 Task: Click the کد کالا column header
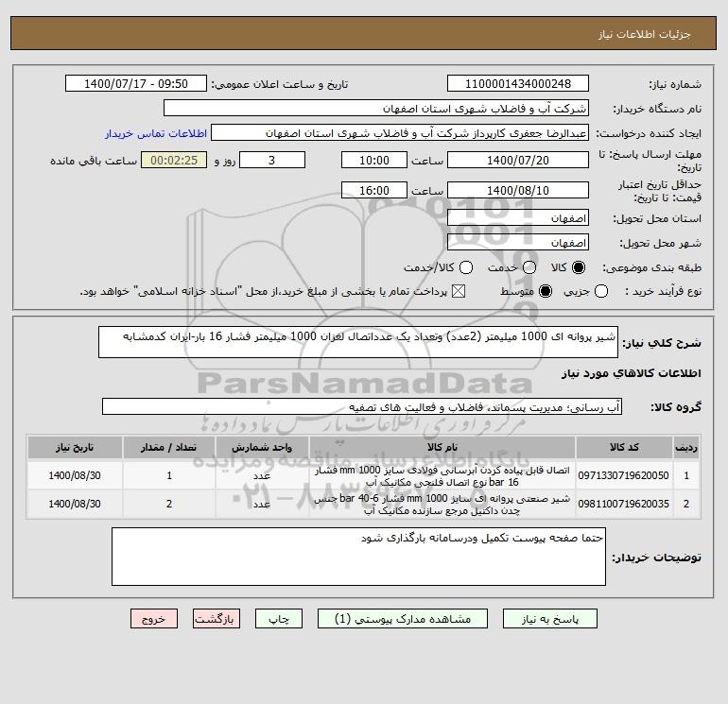pos(624,447)
